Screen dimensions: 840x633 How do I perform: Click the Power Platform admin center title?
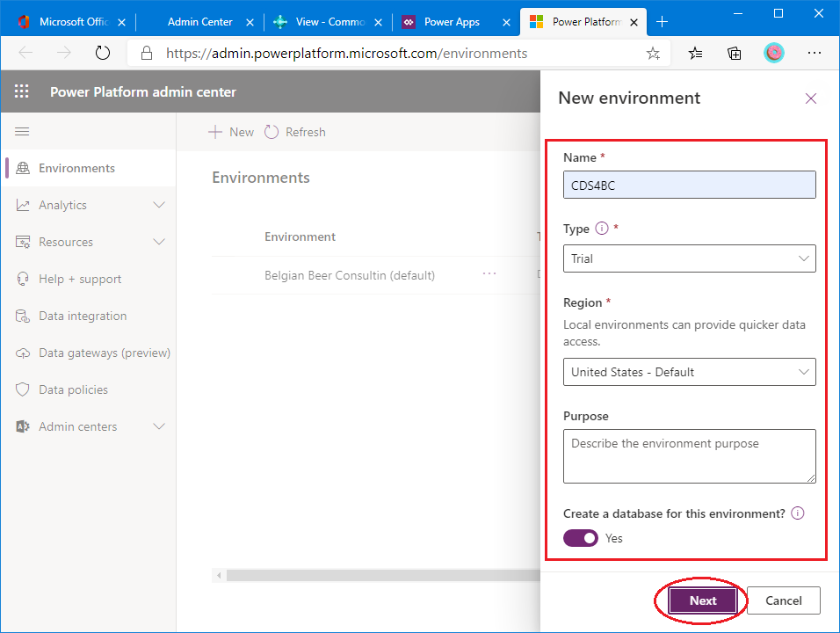click(x=143, y=92)
